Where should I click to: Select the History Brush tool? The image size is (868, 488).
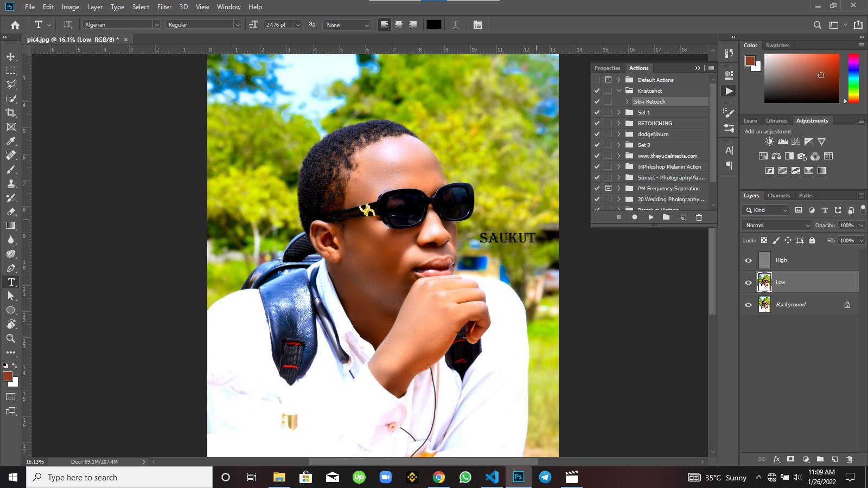pos(11,197)
